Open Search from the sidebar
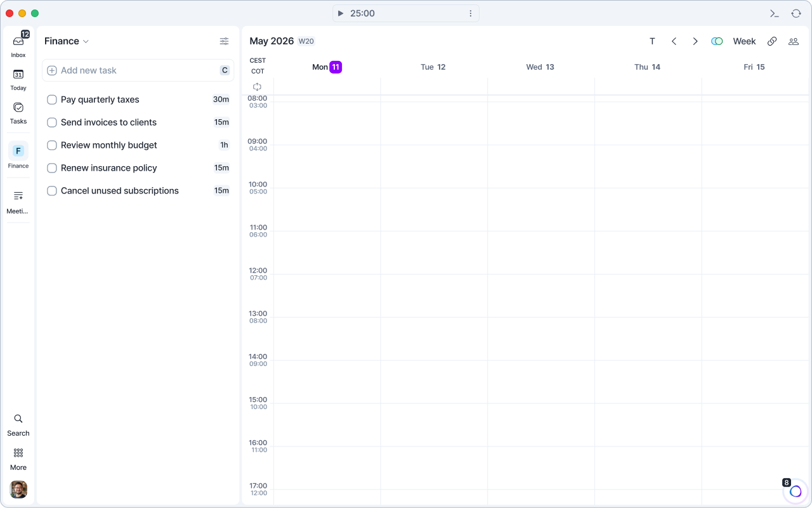This screenshot has height=508, width=812. (x=18, y=425)
